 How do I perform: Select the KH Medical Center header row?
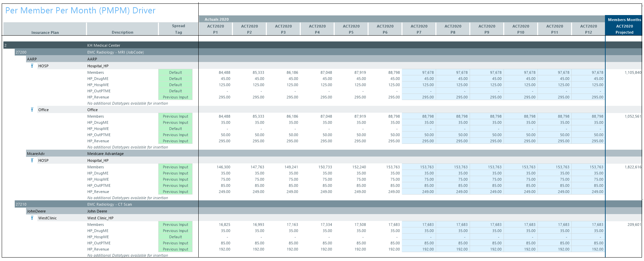click(322, 45)
